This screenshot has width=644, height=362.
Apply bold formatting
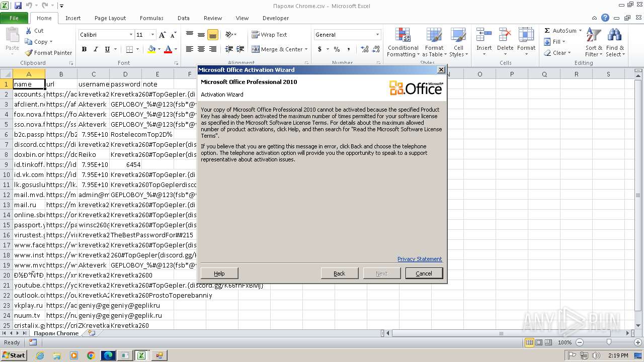[84, 49]
